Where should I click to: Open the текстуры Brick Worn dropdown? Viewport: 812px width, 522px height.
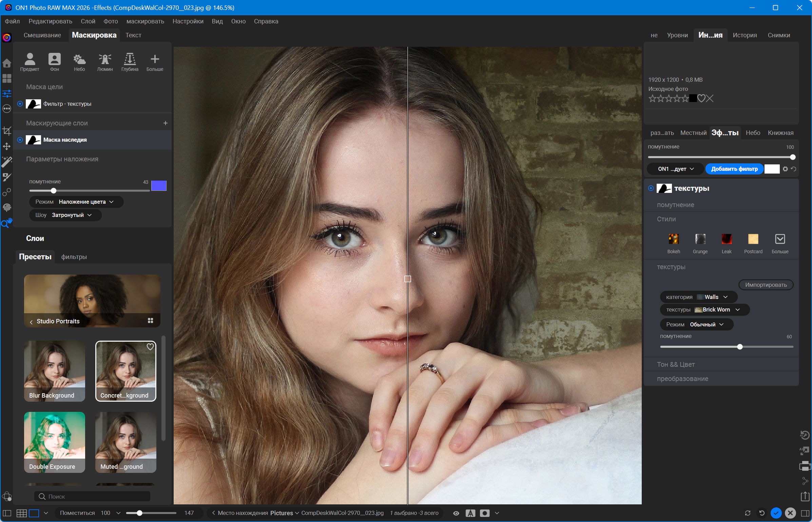coord(705,309)
